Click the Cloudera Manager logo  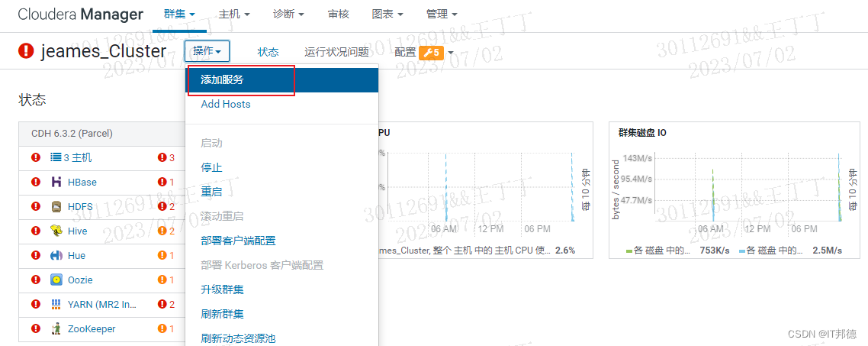click(x=80, y=15)
